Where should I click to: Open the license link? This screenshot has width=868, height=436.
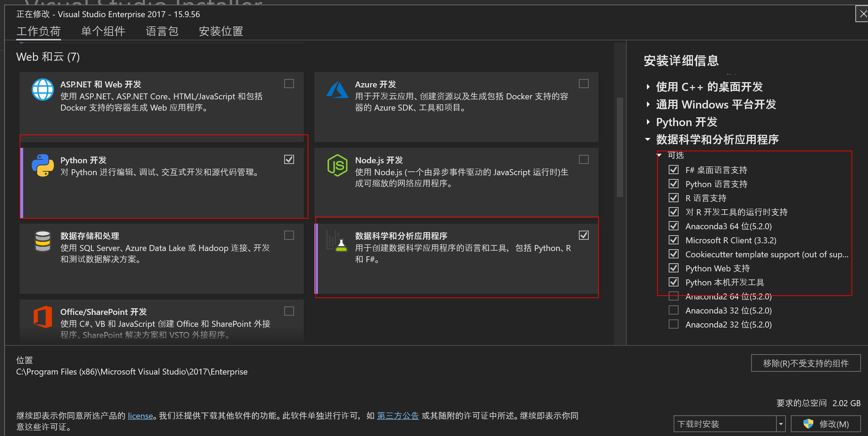pyautogui.click(x=140, y=416)
